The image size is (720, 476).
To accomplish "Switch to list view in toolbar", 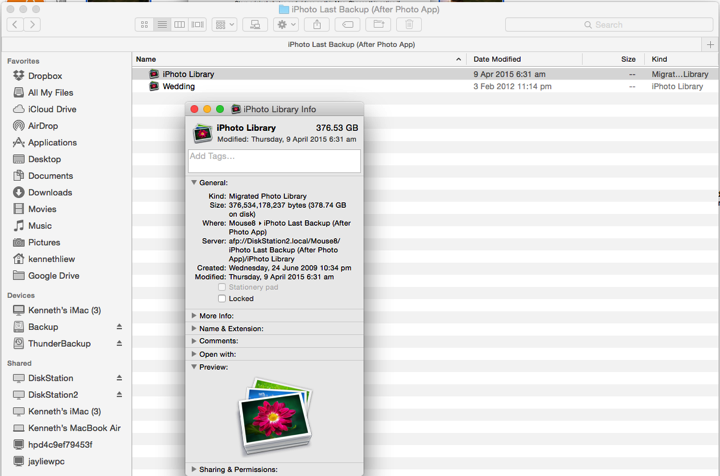I will (x=162, y=25).
